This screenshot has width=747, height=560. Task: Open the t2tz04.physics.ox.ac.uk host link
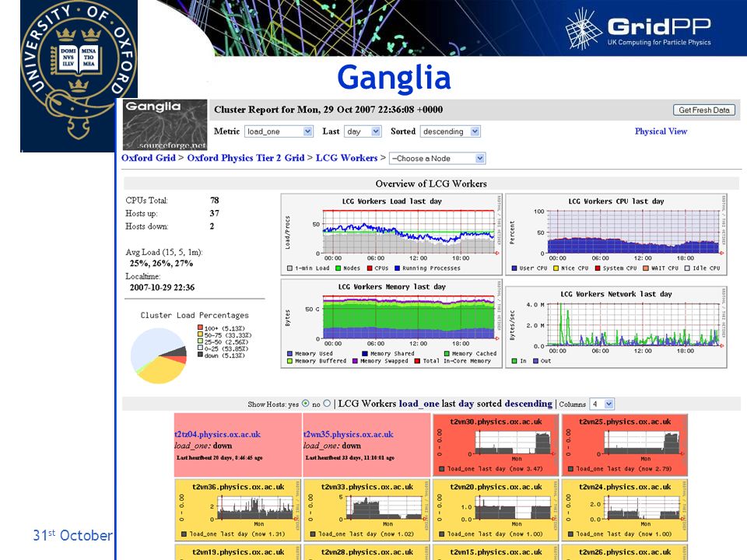tap(218, 434)
